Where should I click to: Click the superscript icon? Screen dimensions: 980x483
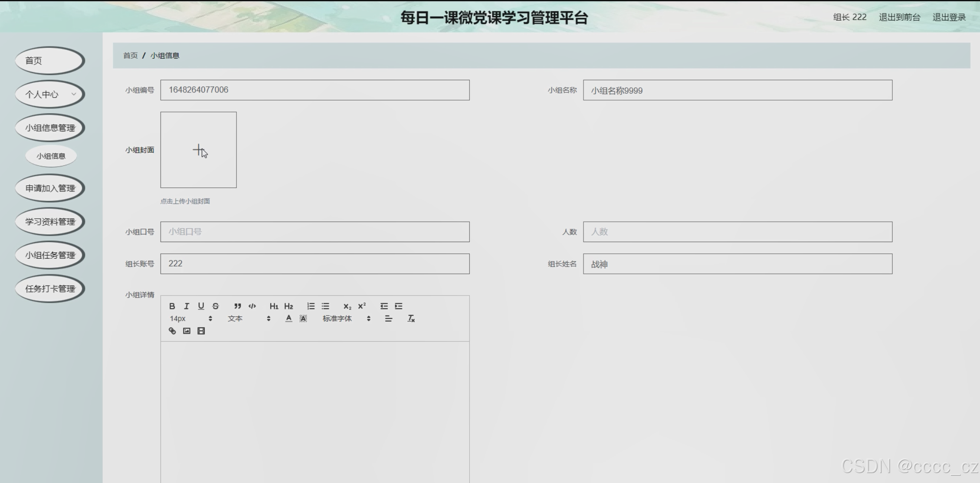(x=362, y=306)
